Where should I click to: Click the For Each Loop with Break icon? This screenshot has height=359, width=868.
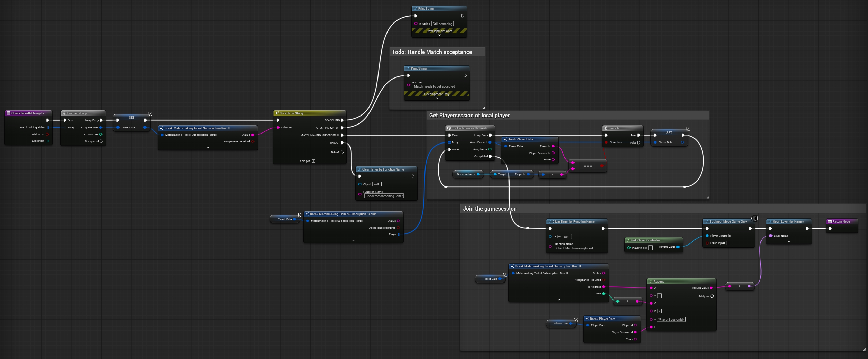[449, 128]
